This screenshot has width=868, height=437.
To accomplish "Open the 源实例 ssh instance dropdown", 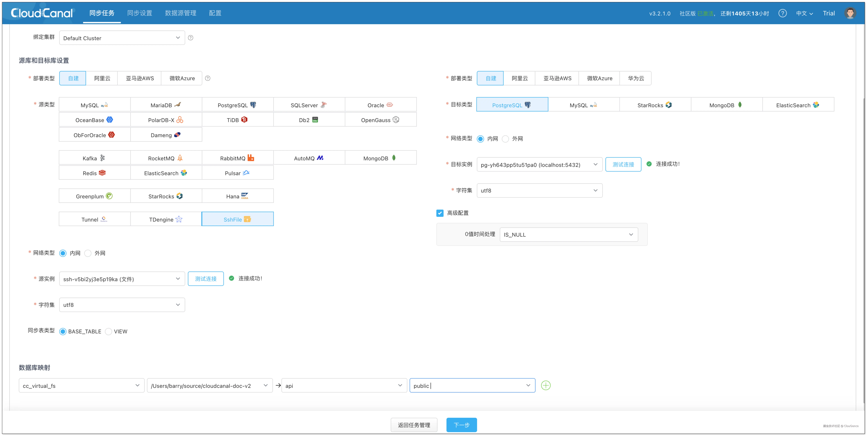I will [122, 279].
